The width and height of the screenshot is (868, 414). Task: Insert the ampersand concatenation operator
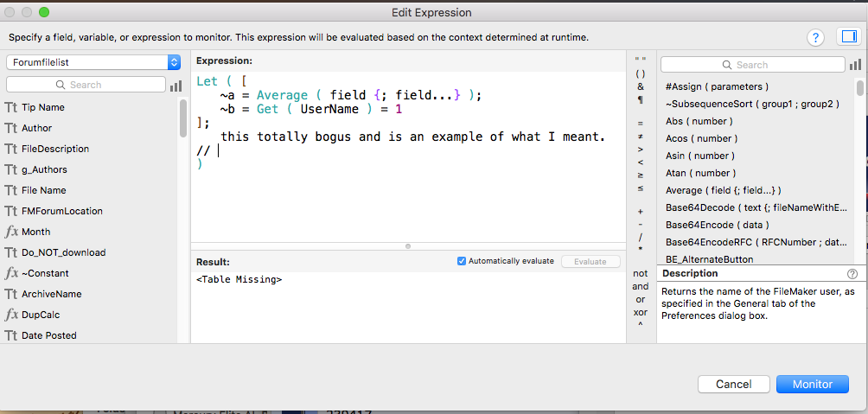641,86
